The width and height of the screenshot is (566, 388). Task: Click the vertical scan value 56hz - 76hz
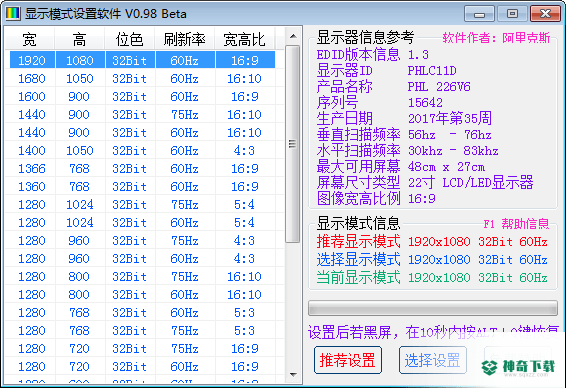(449, 135)
